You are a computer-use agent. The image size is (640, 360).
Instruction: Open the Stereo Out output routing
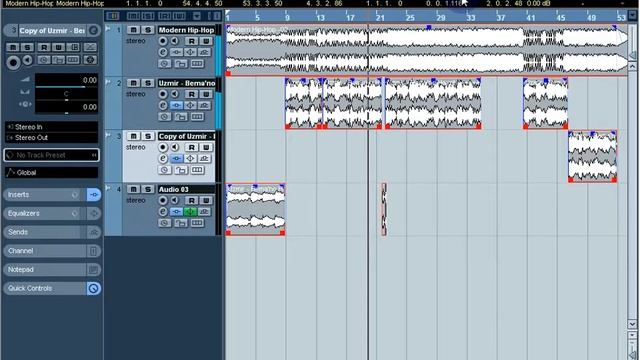click(51, 138)
